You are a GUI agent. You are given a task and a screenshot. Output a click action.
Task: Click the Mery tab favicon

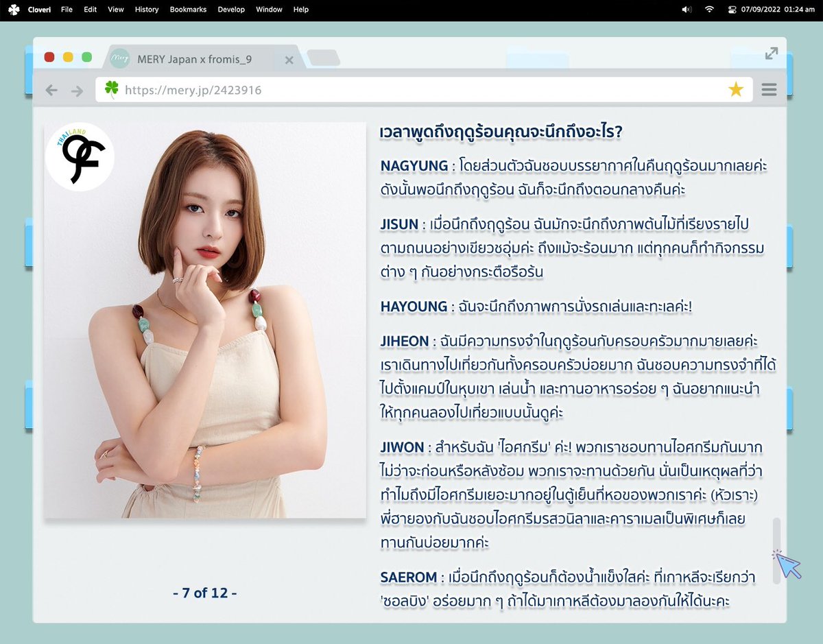click(120, 58)
